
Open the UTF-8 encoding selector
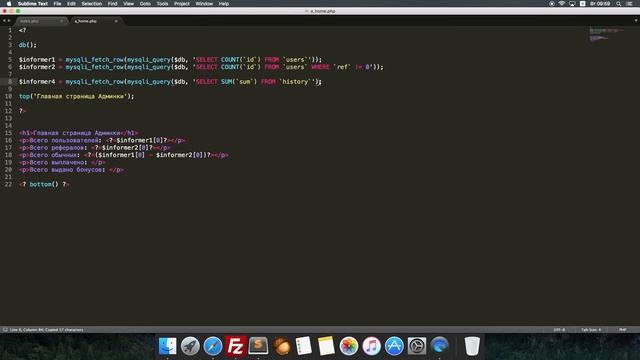559,329
